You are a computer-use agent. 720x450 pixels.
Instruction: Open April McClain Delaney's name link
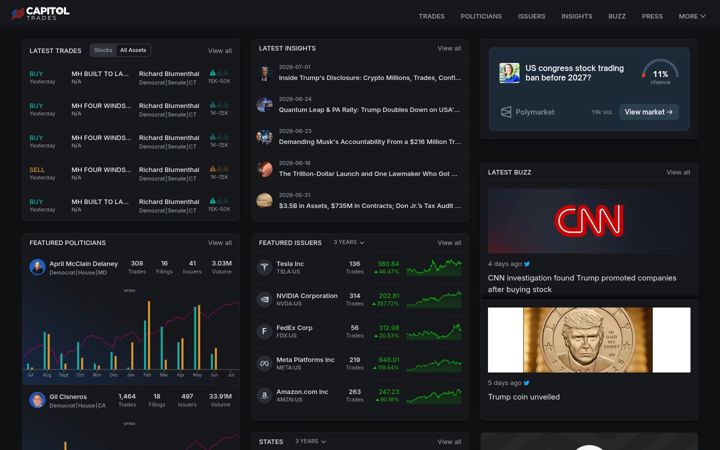[x=84, y=264]
